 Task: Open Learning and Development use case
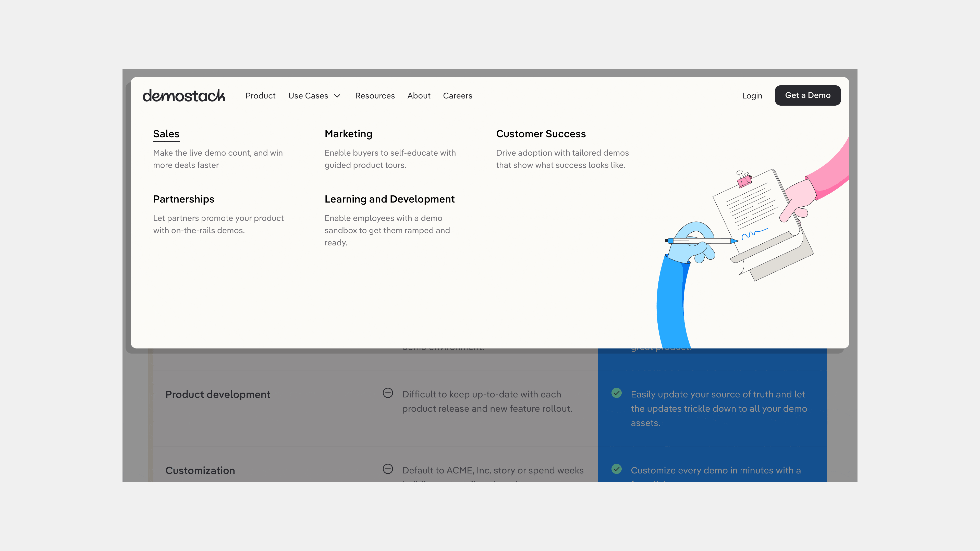(389, 199)
